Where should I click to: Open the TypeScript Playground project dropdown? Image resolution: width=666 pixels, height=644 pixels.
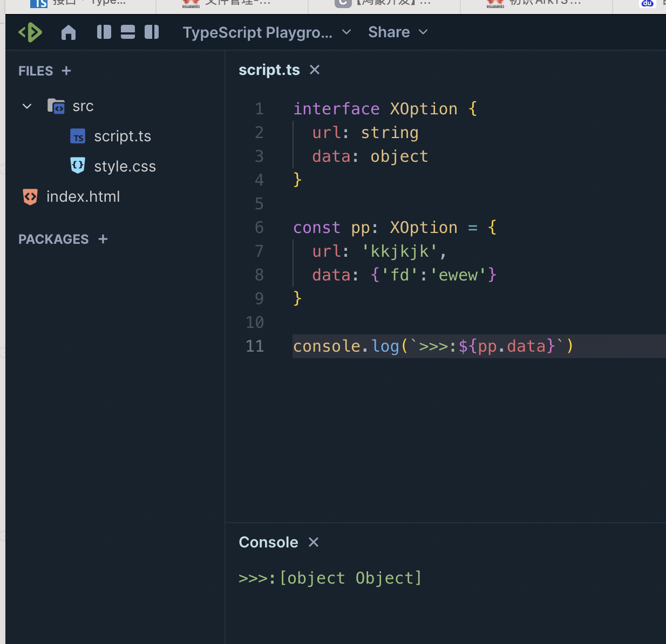[267, 32]
